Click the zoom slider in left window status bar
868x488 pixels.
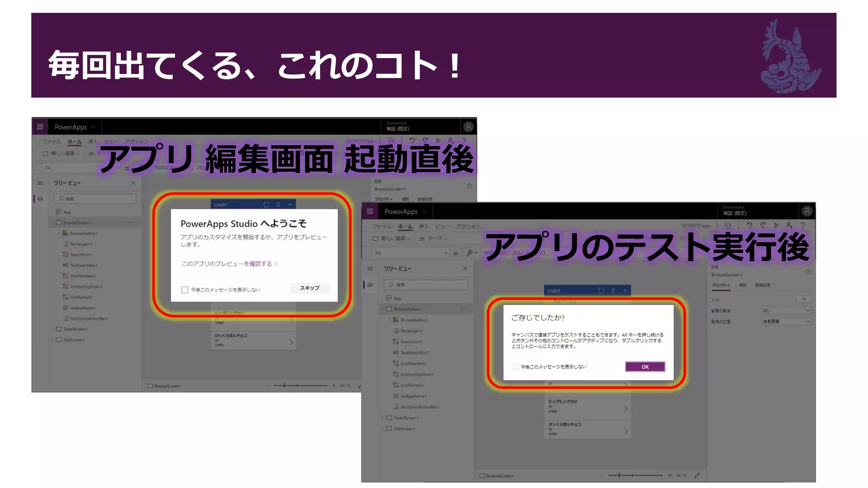(x=300, y=385)
